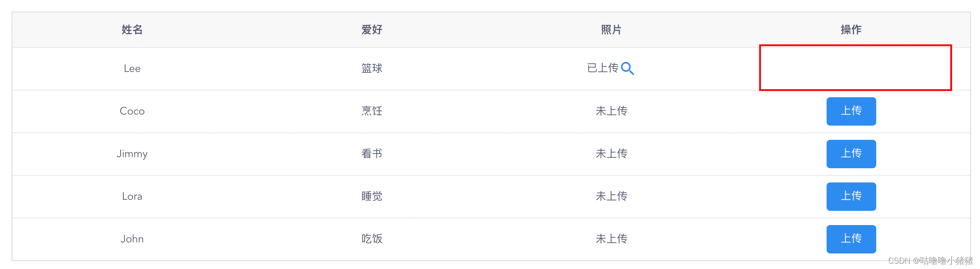Click the 上传 button in Lora's row
Screen dimensions: 980x269
851,196
